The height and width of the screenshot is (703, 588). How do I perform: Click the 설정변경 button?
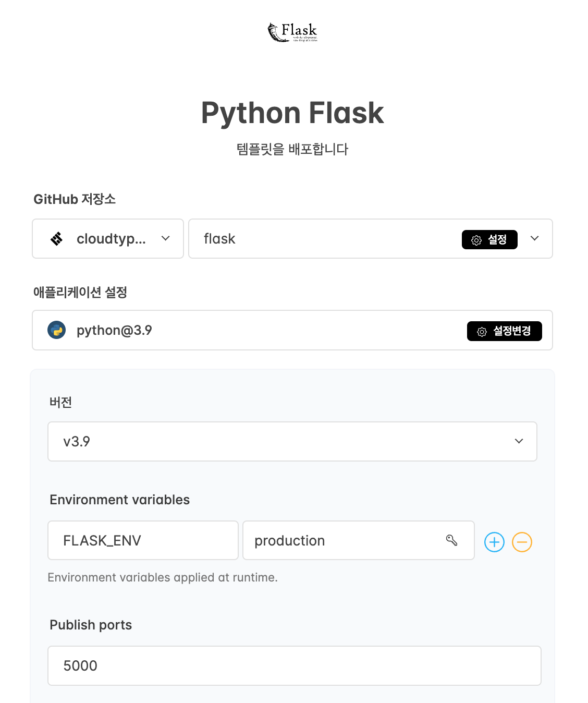pos(504,331)
